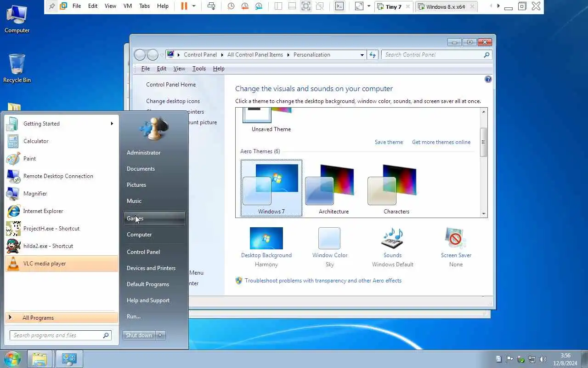Click the refresh button beside address bar
588x368 pixels.
click(373, 55)
